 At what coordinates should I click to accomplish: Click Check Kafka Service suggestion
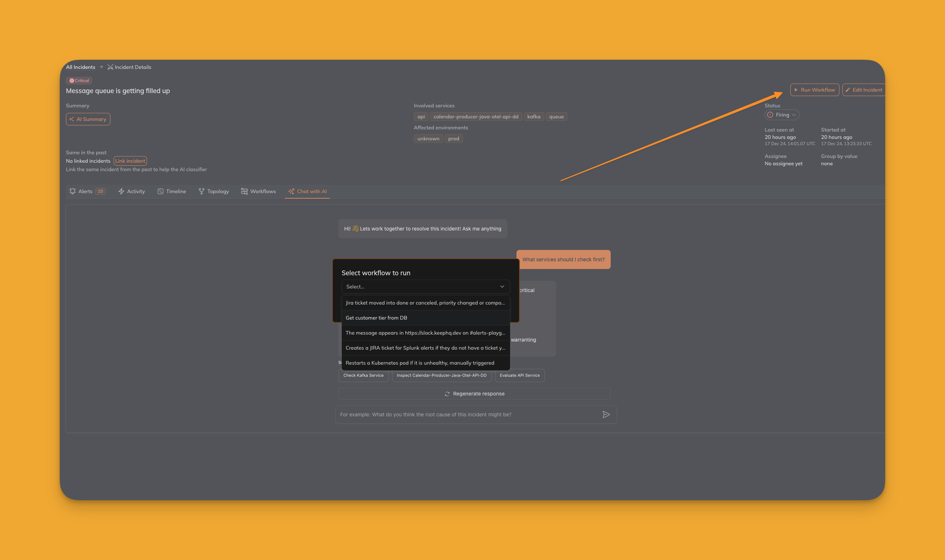(x=363, y=376)
